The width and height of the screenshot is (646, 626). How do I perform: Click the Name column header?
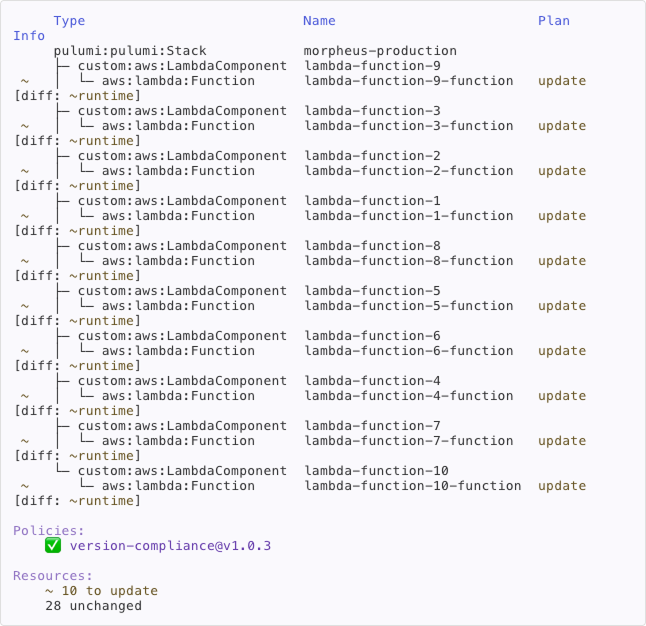point(319,21)
